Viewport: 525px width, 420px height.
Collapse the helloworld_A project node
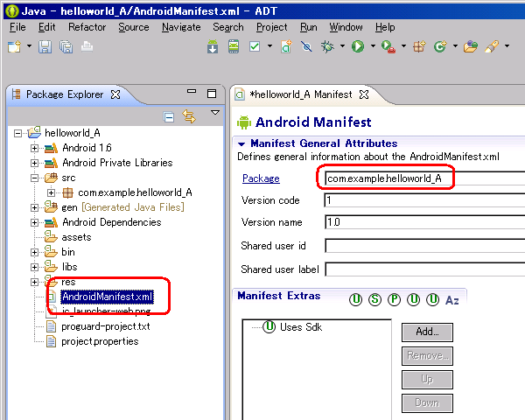[x=17, y=133]
